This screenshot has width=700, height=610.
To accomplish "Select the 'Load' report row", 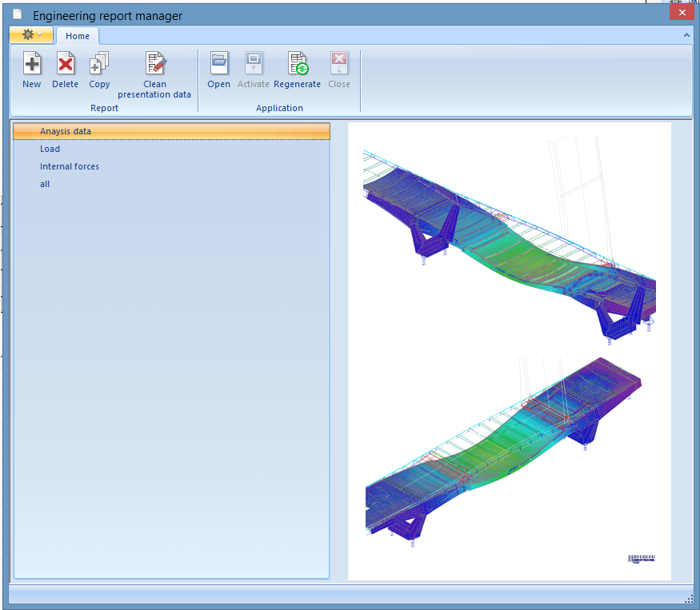I will pyautogui.click(x=171, y=149).
